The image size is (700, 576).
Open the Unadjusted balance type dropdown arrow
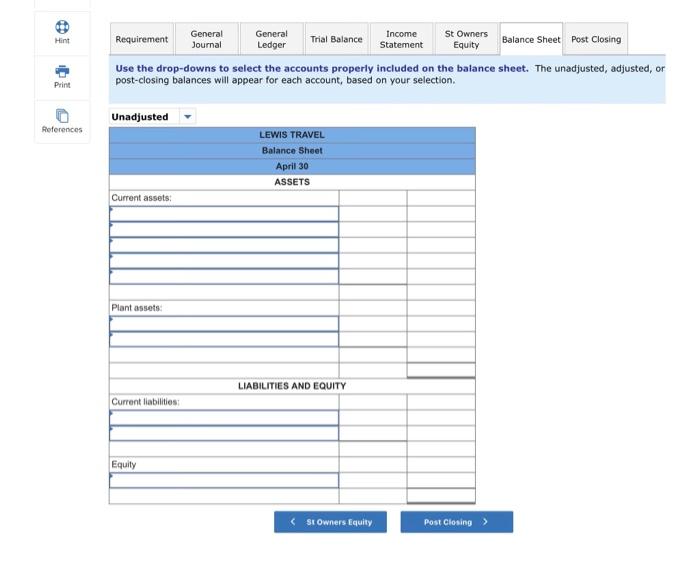point(188,117)
